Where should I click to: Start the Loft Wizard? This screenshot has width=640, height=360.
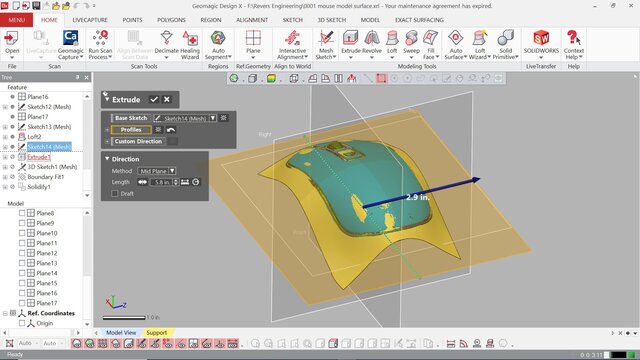point(480,44)
